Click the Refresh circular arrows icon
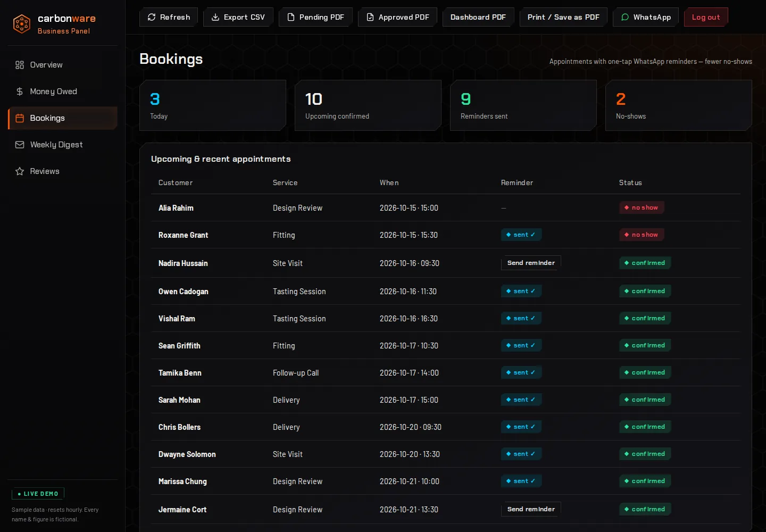The width and height of the screenshot is (766, 532). [152, 17]
